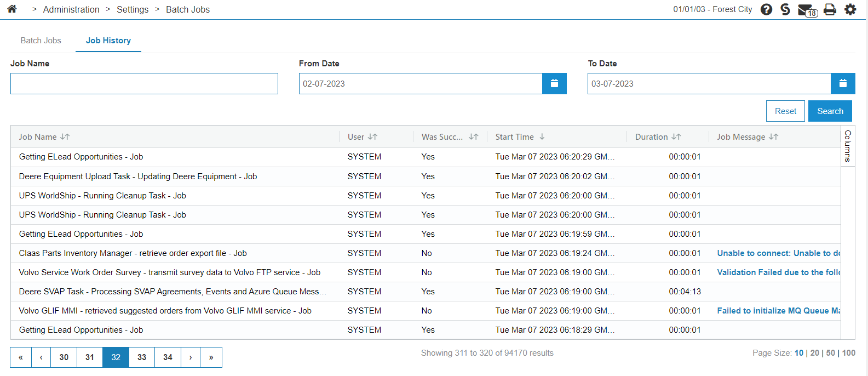Click the S logo icon in header

pos(785,9)
